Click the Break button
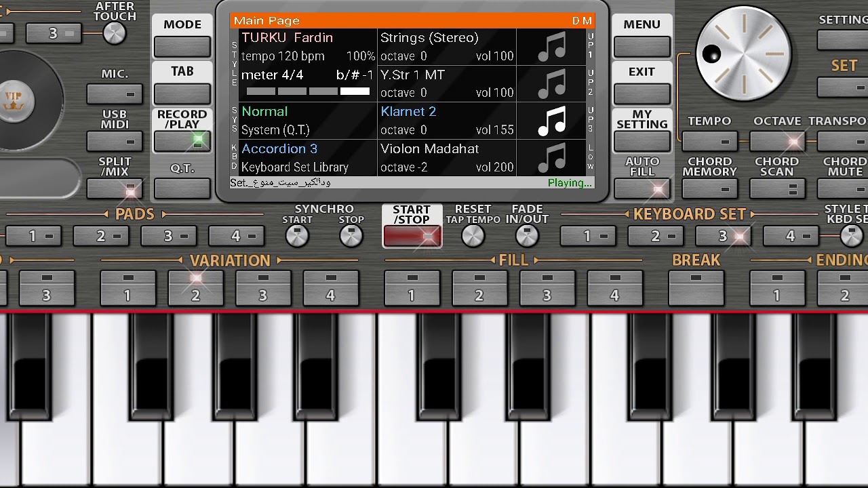Image resolution: width=868 pixels, height=488 pixels. point(696,287)
